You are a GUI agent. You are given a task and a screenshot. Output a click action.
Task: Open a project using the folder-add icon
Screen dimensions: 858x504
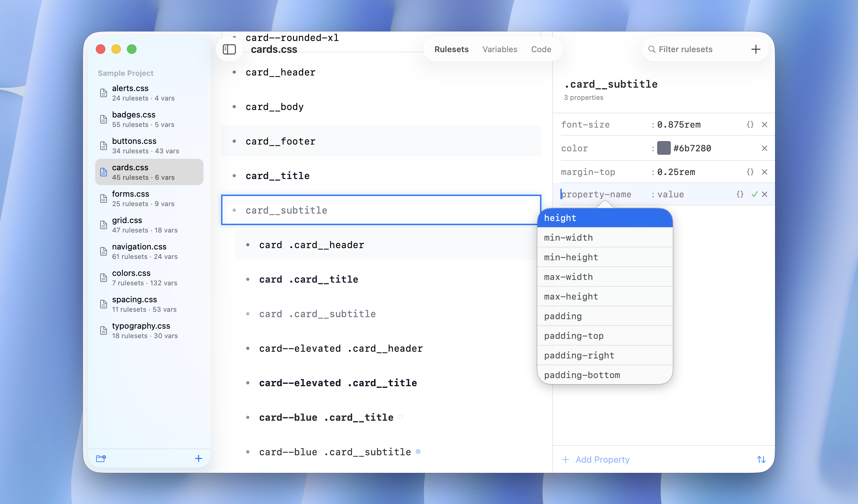point(101,459)
